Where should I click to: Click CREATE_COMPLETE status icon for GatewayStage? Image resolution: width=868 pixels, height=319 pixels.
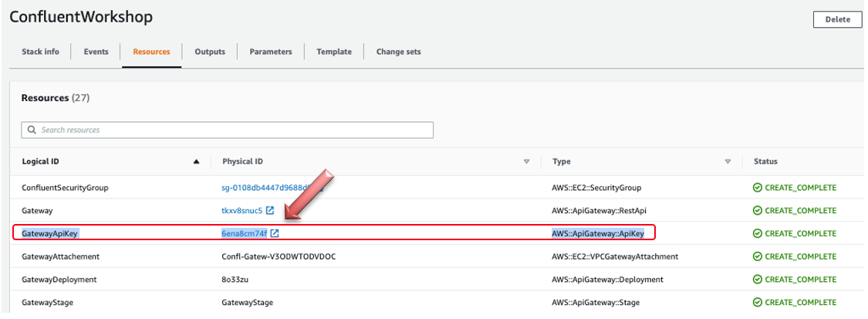tap(758, 302)
